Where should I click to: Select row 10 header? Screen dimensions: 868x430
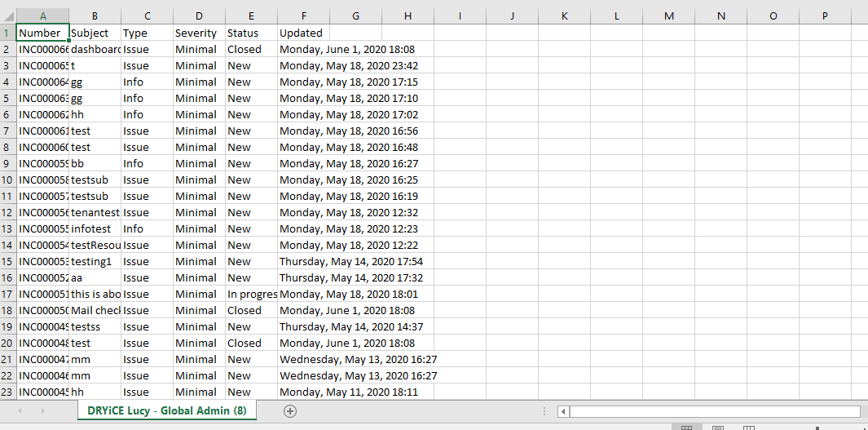click(8, 180)
